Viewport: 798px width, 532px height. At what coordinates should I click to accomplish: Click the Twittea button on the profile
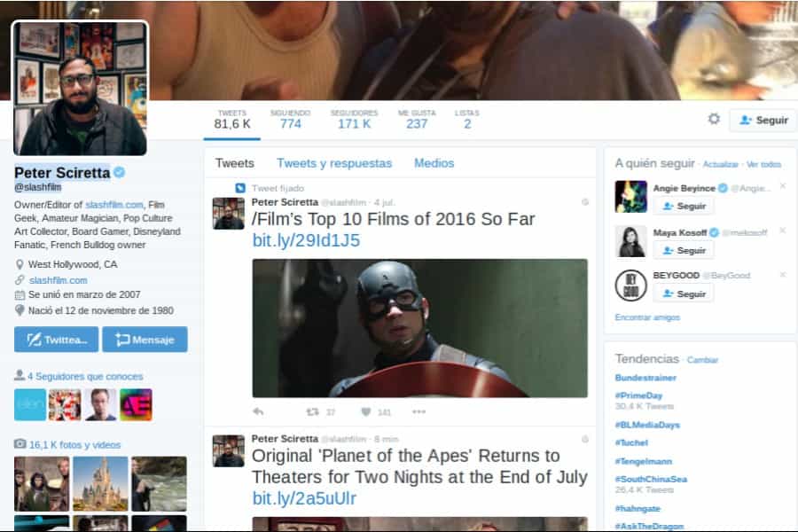pyautogui.click(x=57, y=340)
